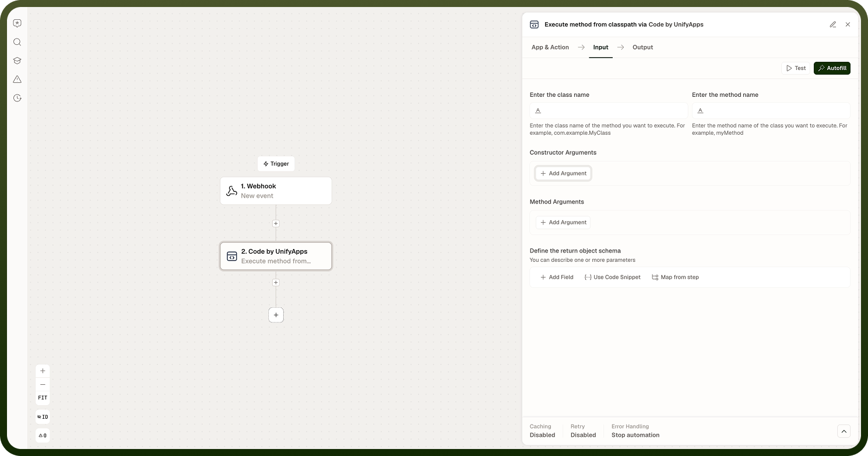
Task: Open the Caching Disabled setting
Action: [x=542, y=431]
